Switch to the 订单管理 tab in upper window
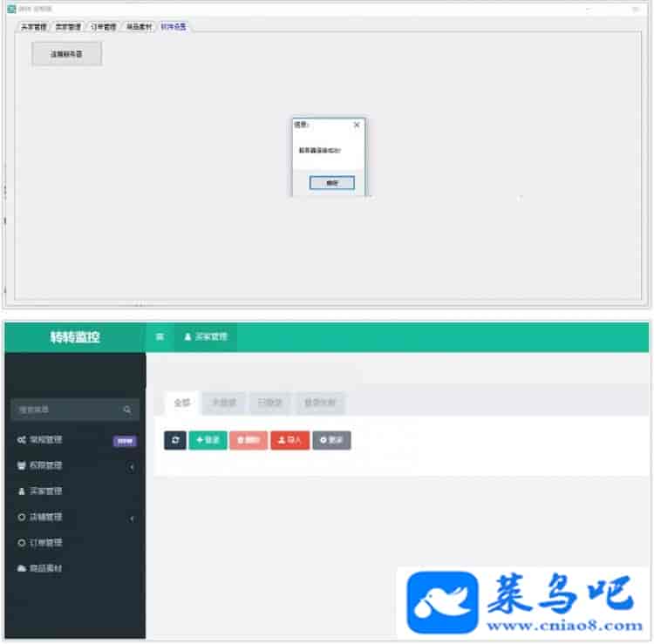This screenshot has height=644, width=654. point(104,27)
